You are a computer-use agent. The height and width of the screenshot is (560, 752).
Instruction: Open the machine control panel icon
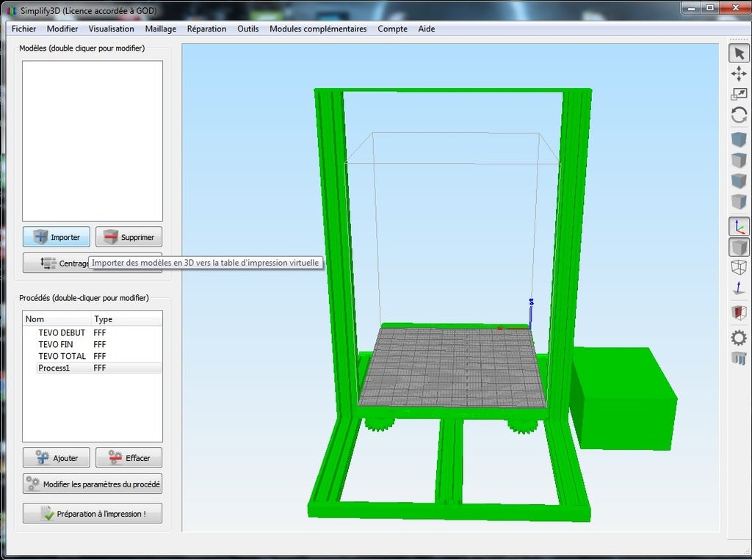point(739,358)
